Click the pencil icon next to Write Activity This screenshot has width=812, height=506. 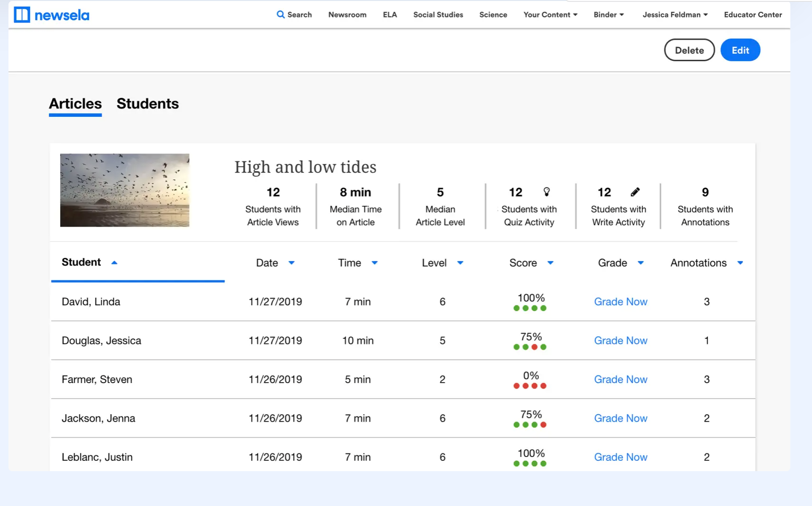(x=635, y=192)
